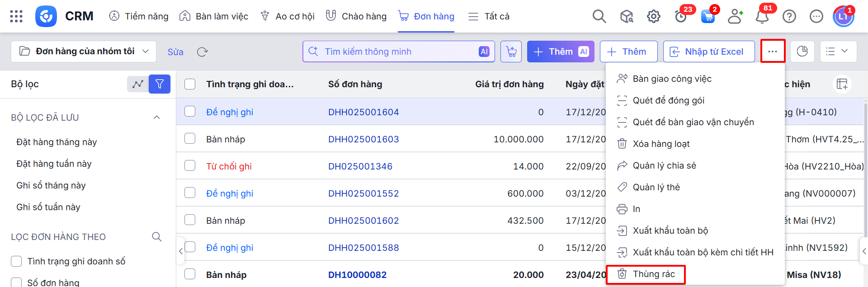Click the Nhập từ Excel button
This screenshot has width=868, height=287.
click(x=708, y=52)
